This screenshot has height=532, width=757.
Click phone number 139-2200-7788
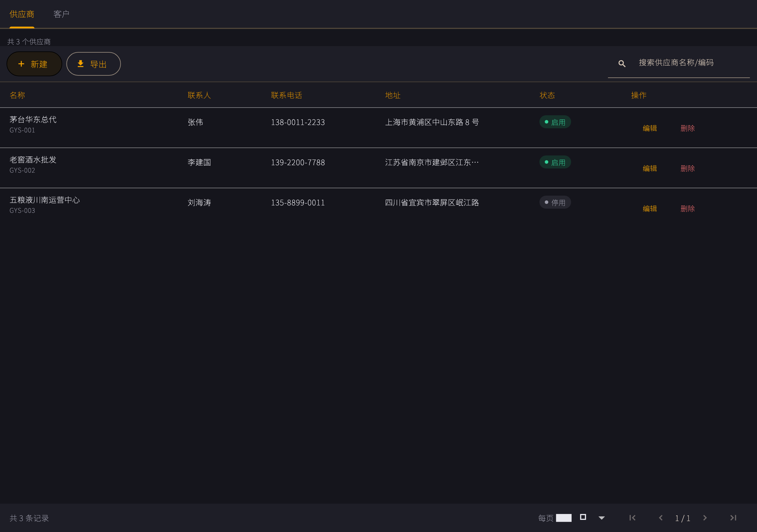click(x=298, y=163)
